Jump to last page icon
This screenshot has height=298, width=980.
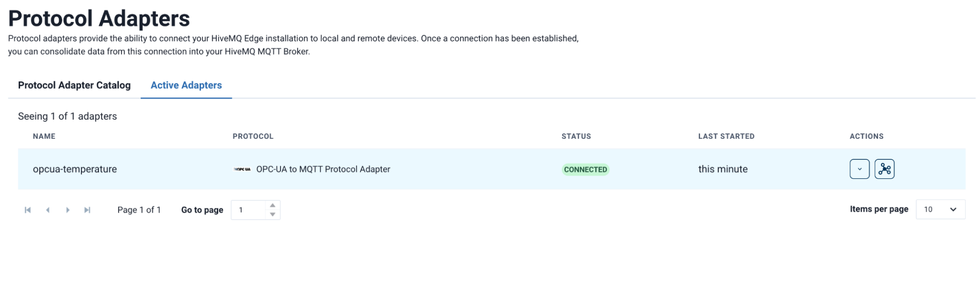click(87, 210)
